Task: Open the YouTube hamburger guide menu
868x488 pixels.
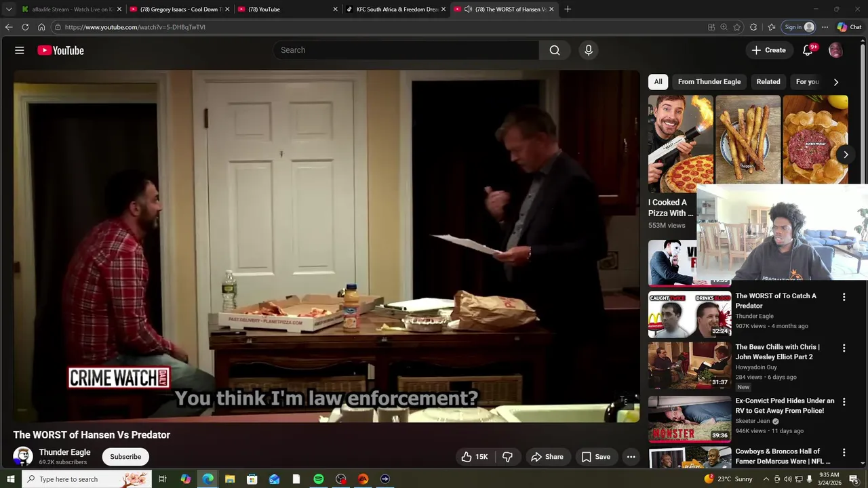Action: click(x=20, y=50)
